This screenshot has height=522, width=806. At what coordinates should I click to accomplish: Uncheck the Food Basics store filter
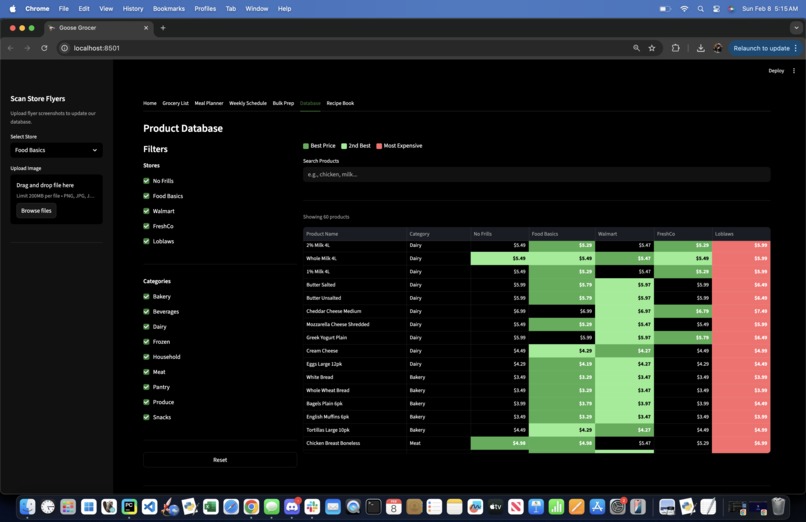coord(146,196)
